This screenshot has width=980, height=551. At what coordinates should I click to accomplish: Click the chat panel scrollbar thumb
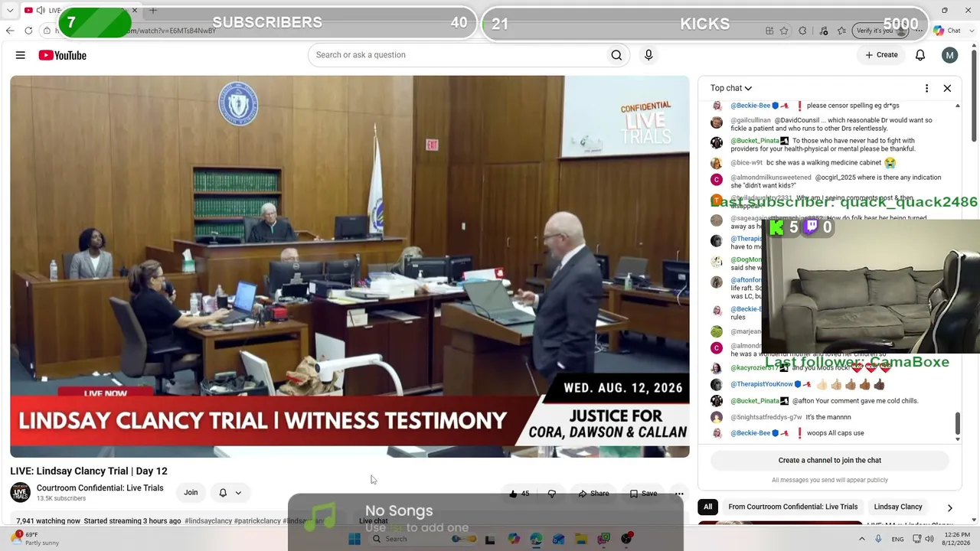pyautogui.click(x=958, y=423)
